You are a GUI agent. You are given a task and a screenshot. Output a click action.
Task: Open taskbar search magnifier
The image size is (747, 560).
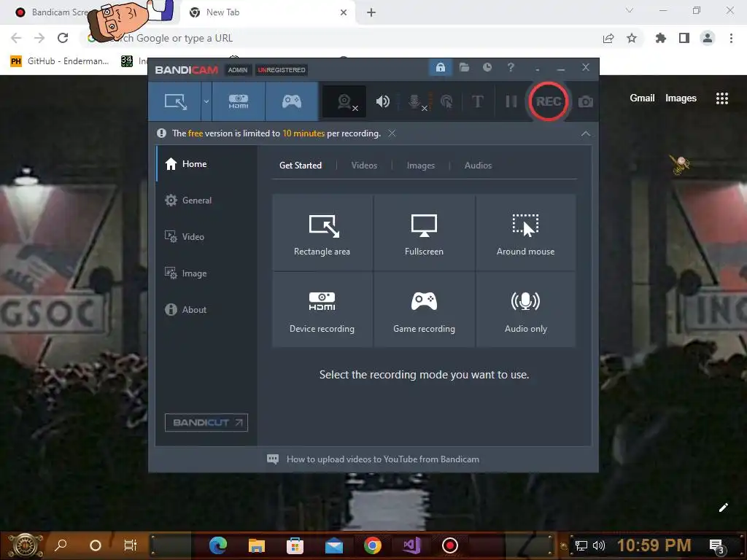coord(61,545)
